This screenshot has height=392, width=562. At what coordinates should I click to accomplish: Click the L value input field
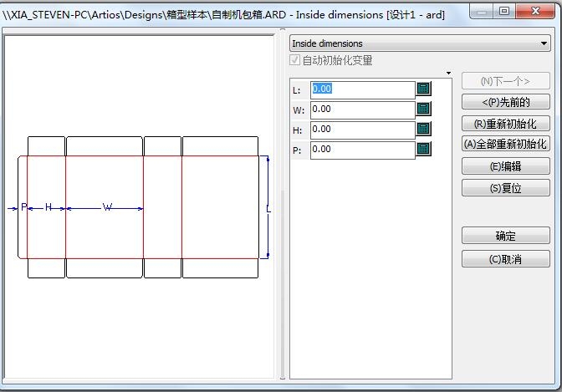pyautogui.click(x=362, y=89)
